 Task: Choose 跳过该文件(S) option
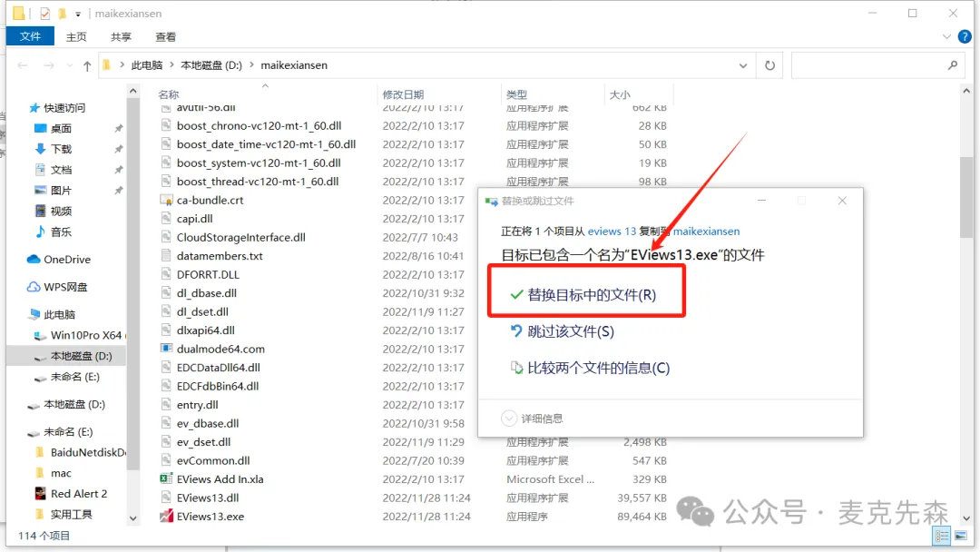point(563,331)
